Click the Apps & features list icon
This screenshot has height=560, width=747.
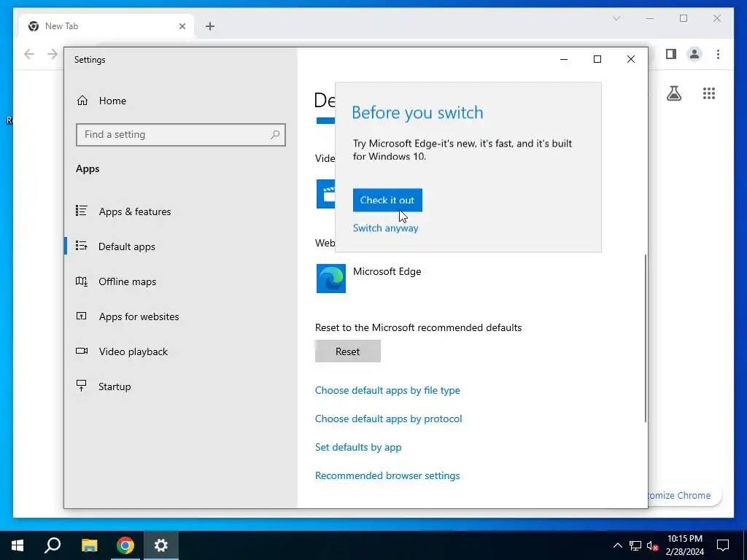coord(82,211)
